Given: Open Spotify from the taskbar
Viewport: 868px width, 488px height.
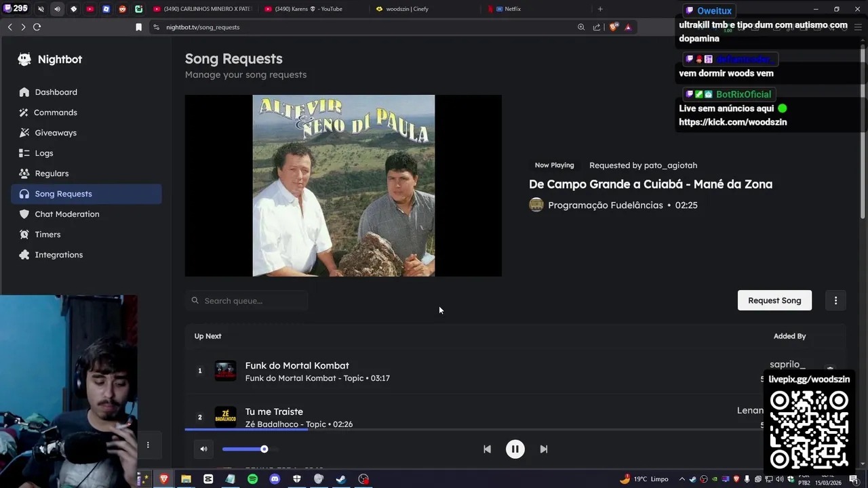Looking at the screenshot, I should click(252, 479).
